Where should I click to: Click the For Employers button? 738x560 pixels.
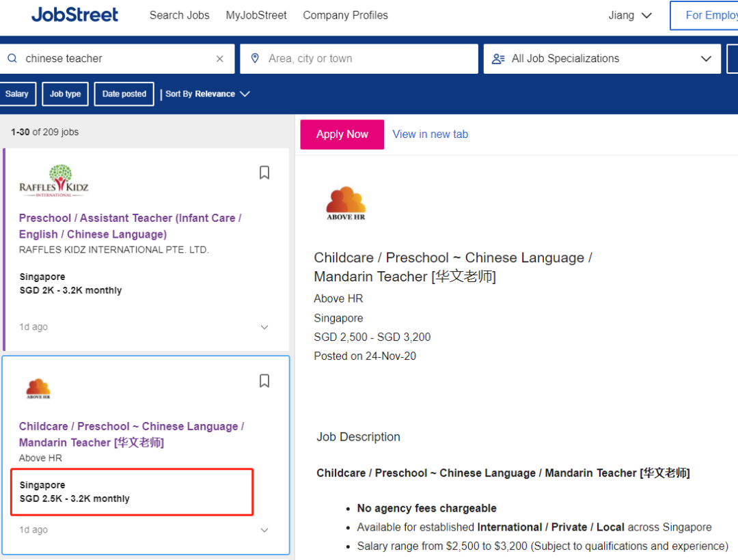704,16
